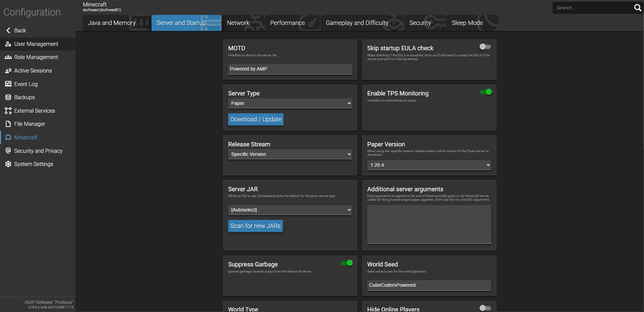Select Minecraft in the sidebar
The height and width of the screenshot is (312, 644).
click(x=38, y=137)
